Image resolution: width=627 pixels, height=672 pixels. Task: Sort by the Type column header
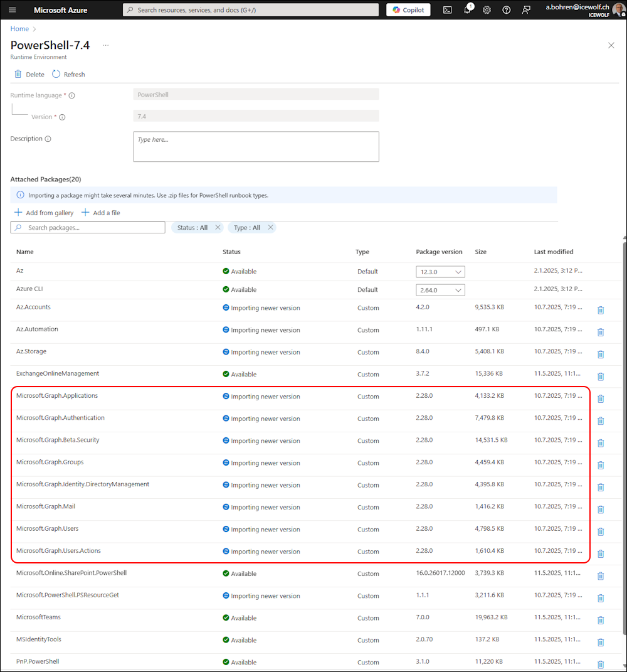click(362, 252)
